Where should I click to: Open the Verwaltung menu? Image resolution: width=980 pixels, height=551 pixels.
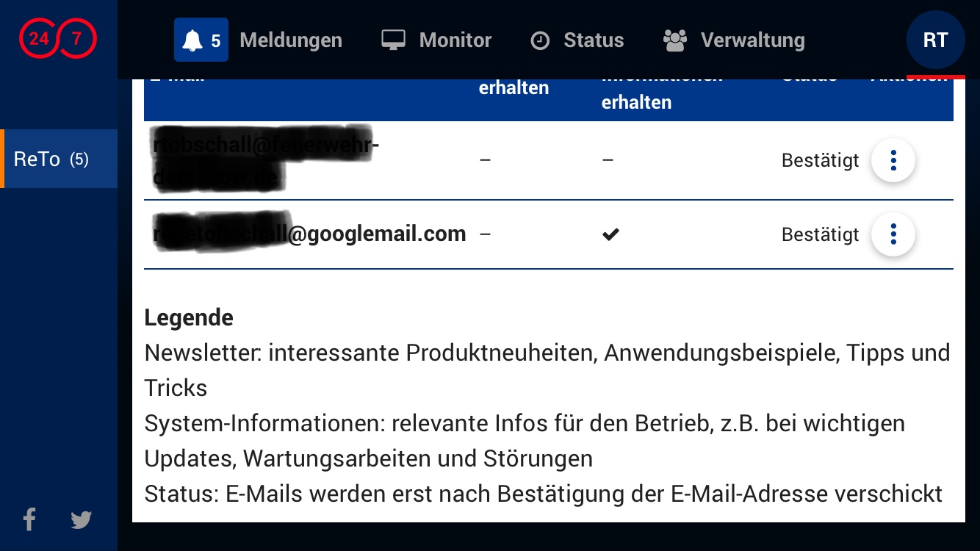(x=752, y=40)
